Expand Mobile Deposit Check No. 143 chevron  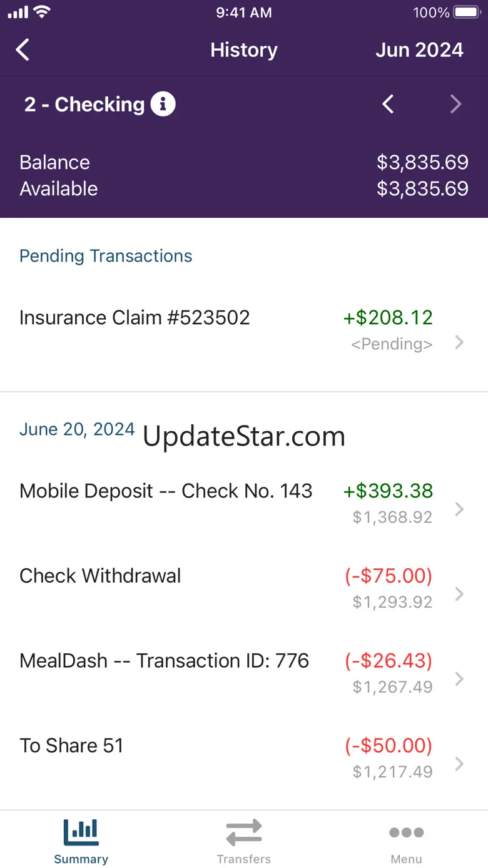click(x=460, y=509)
